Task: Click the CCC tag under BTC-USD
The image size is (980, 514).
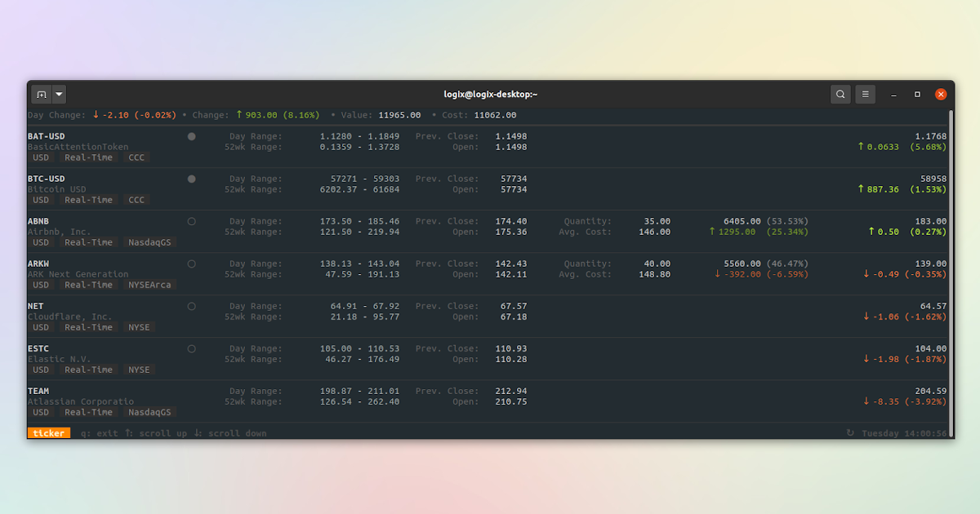Action: coord(136,200)
